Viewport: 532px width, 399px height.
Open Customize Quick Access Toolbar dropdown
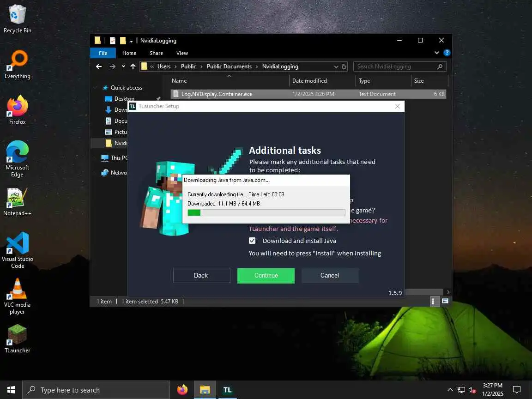[131, 41]
